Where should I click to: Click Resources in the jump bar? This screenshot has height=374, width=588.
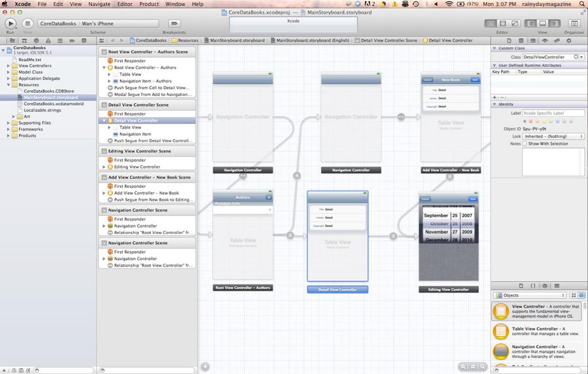tap(185, 41)
